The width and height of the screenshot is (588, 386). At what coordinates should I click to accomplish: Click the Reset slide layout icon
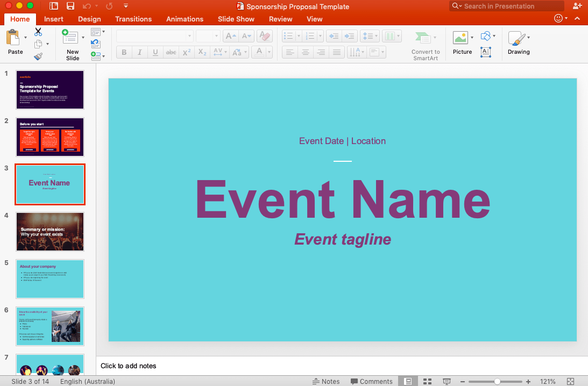click(96, 44)
